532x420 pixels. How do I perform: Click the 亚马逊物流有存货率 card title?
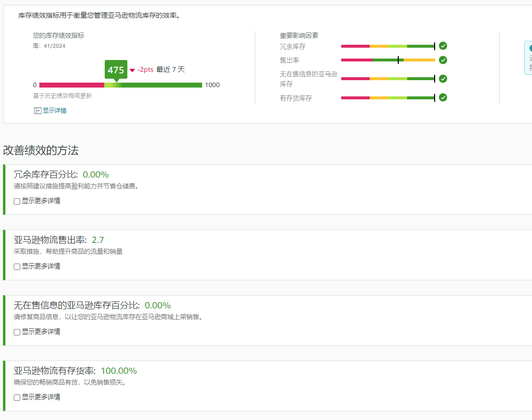point(54,371)
